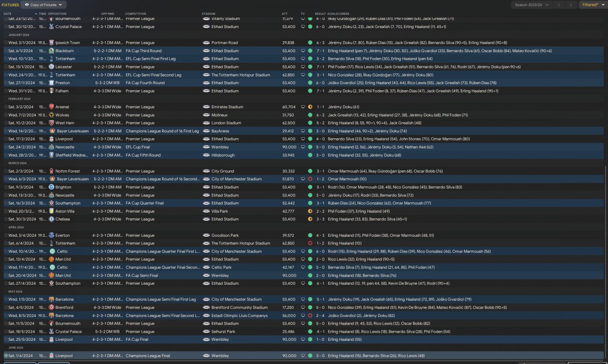Click the FA Cup Fifth Round competition text
This screenshot has height=364, width=608.
click(x=143, y=155)
